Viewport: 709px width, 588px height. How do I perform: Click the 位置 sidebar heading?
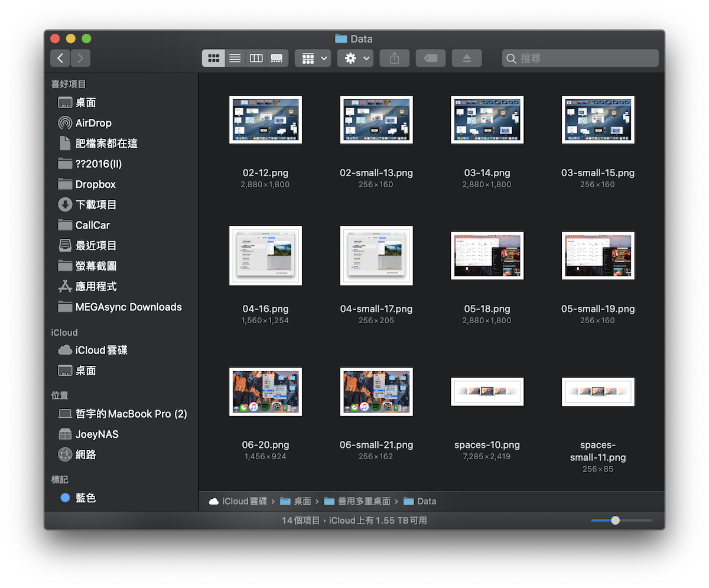click(x=60, y=395)
